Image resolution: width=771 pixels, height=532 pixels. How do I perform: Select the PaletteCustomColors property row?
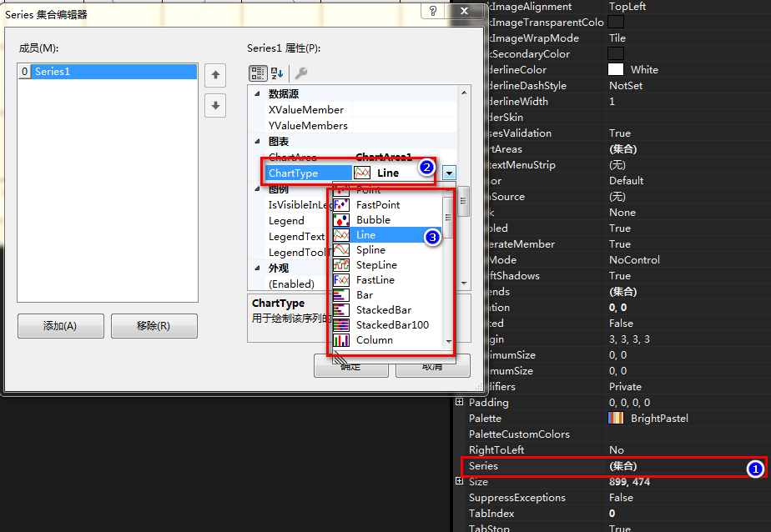pyautogui.click(x=618, y=434)
